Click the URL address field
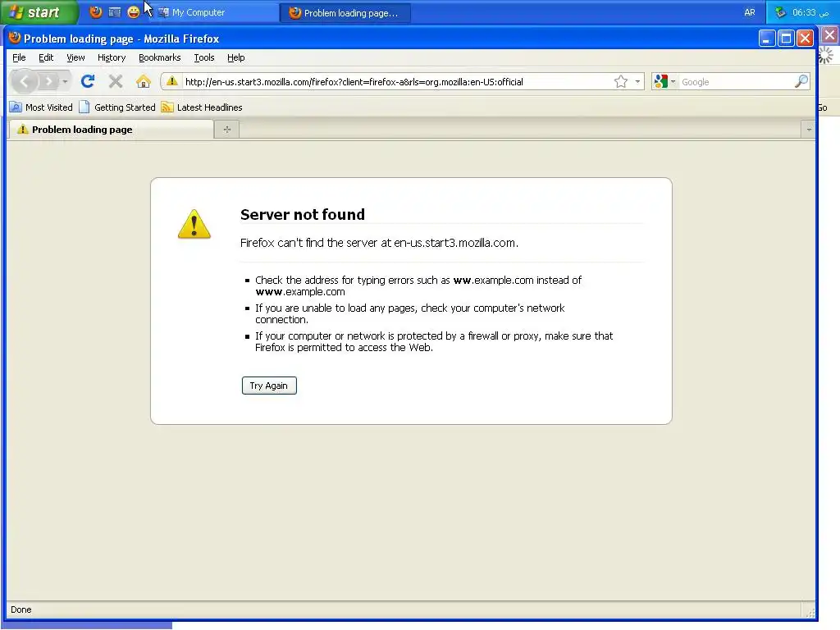 (396, 82)
